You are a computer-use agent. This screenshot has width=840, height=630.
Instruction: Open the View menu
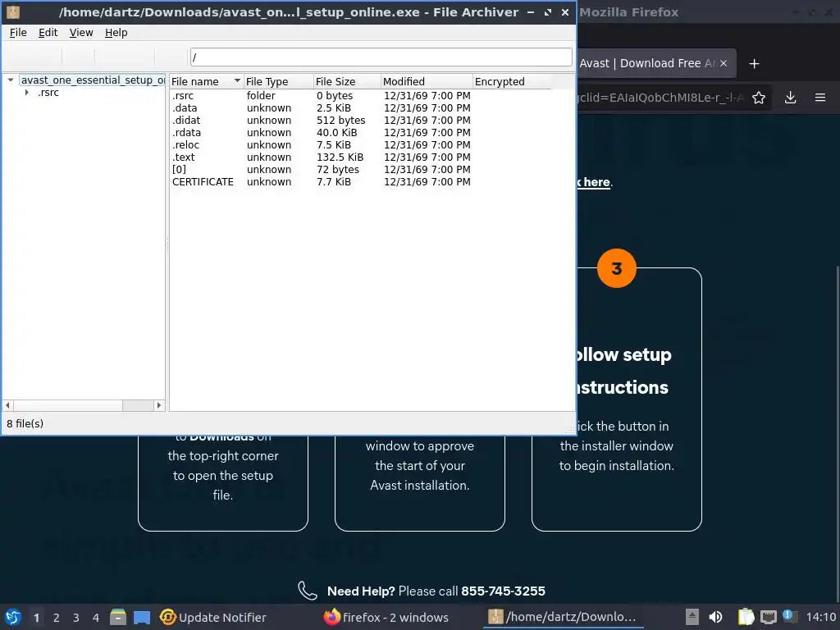pos(81,33)
